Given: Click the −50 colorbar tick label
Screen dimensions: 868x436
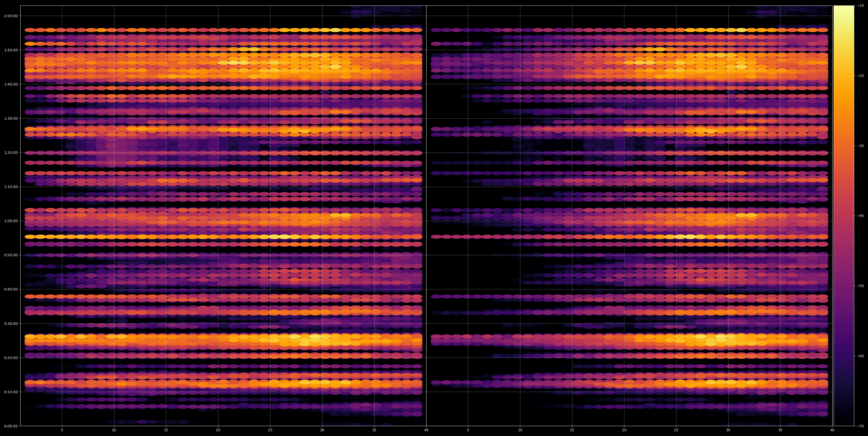Looking at the screenshot, I should [860, 286].
